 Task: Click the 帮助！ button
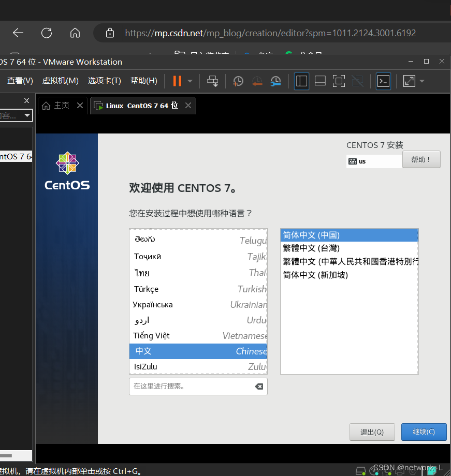(x=421, y=159)
